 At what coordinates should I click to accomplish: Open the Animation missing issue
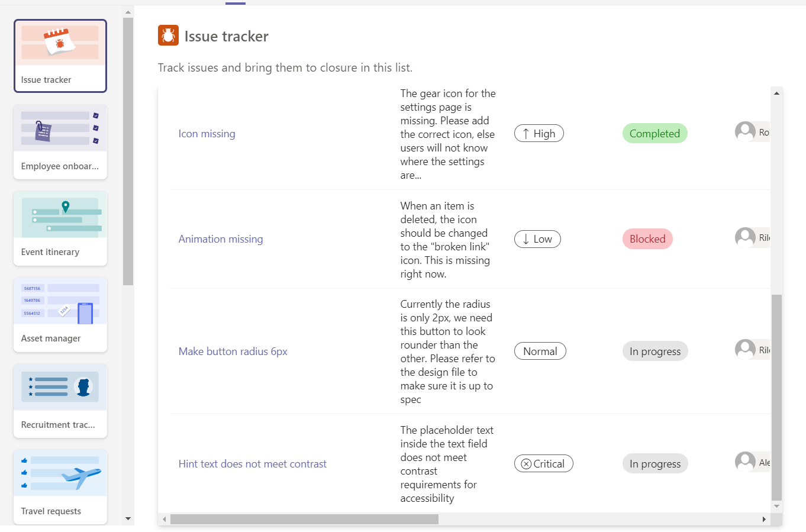pos(221,239)
